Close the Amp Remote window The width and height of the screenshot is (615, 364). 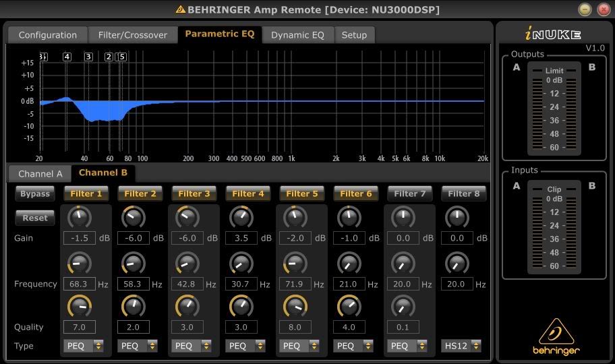point(604,9)
